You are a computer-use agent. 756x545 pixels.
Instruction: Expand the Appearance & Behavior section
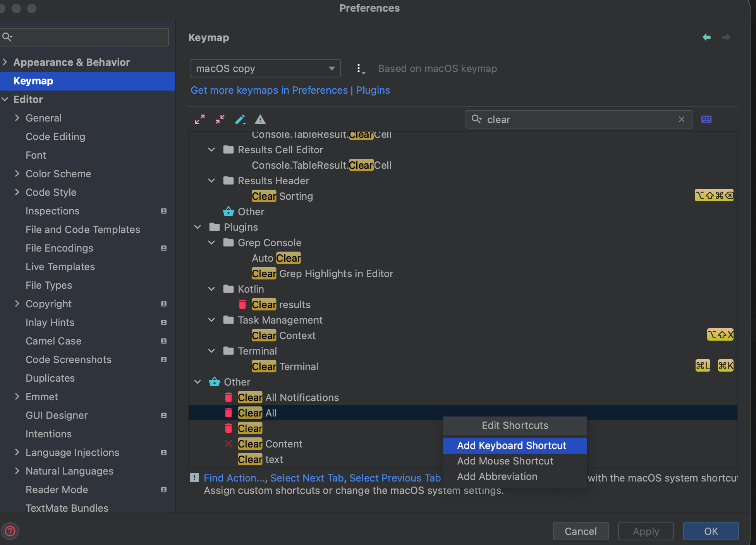click(x=5, y=62)
